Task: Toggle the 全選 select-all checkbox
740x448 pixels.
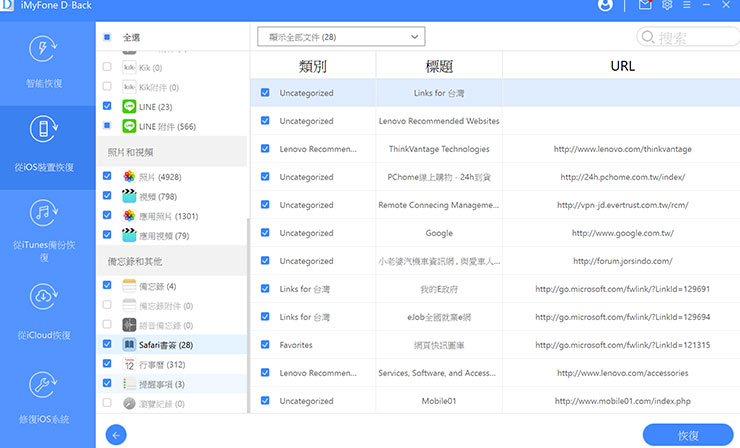Action: point(107,37)
